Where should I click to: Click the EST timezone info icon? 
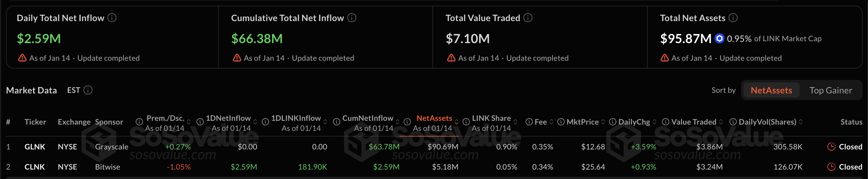(x=88, y=90)
